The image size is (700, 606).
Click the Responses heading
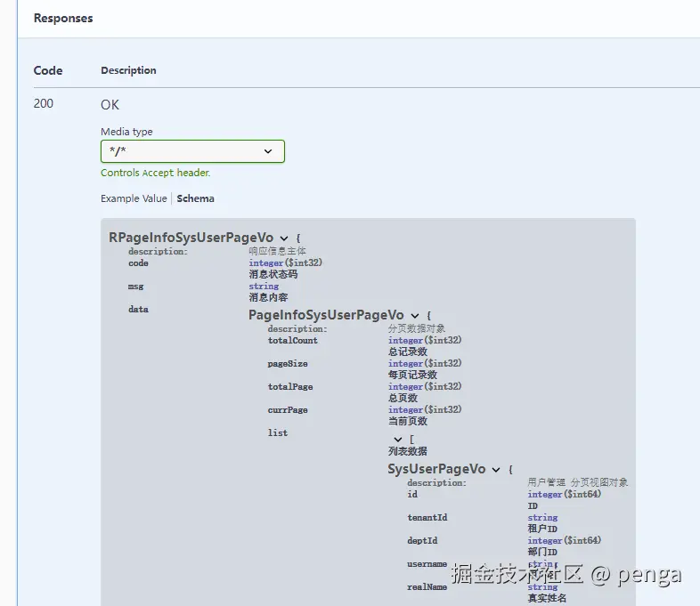63,19
